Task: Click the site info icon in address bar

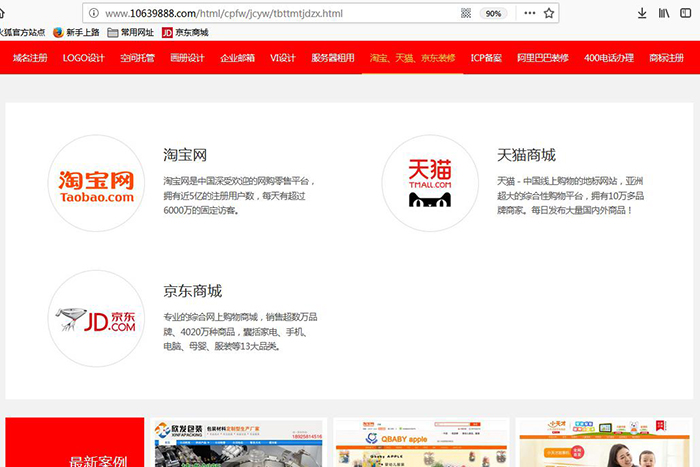Action: [94, 13]
